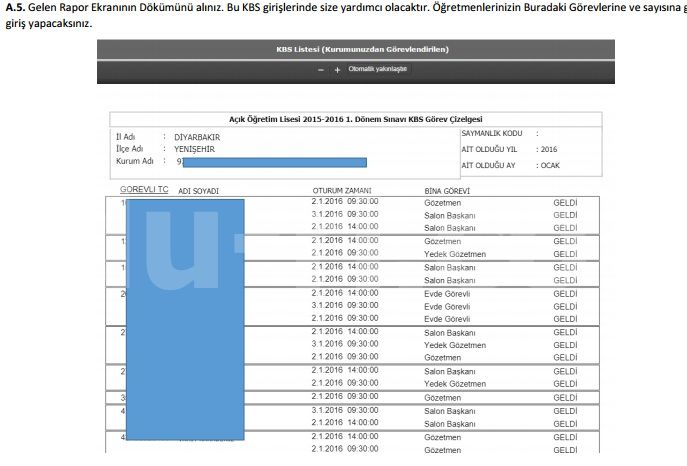
Task: Select the report title Açık Öğretim Lisesi text
Action: [x=356, y=119]
